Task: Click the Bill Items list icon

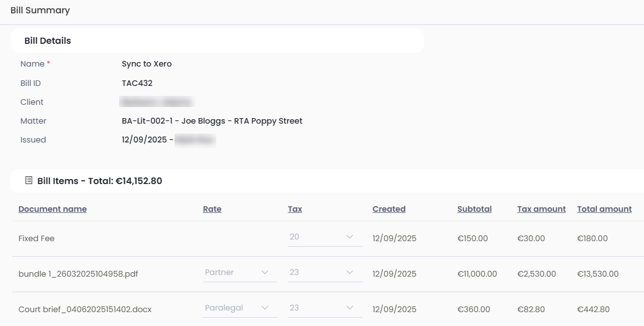Action: coord(29,181)
